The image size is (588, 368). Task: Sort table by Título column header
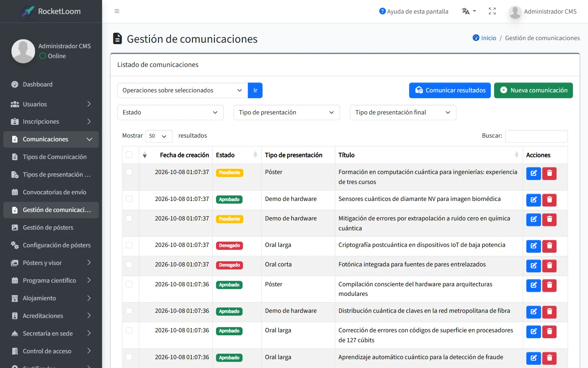pos(429,155)
